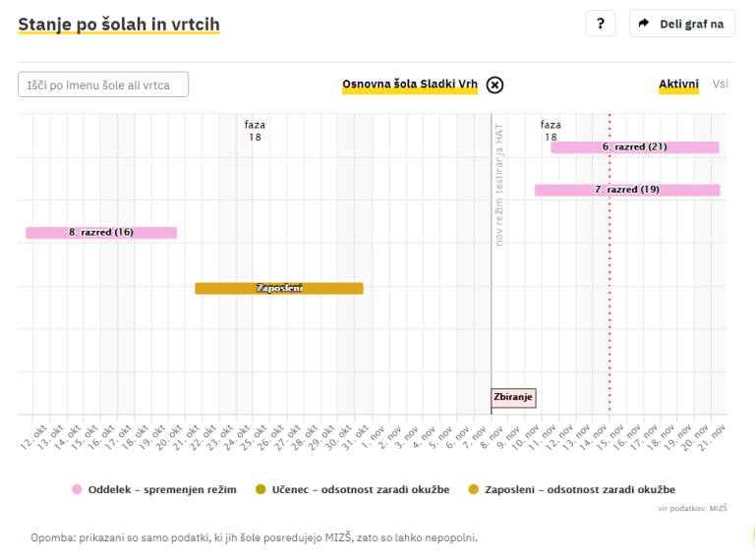Switch to the Vsi tab
The height and width of the screenshot is (560, 755).
coord(721,84)
